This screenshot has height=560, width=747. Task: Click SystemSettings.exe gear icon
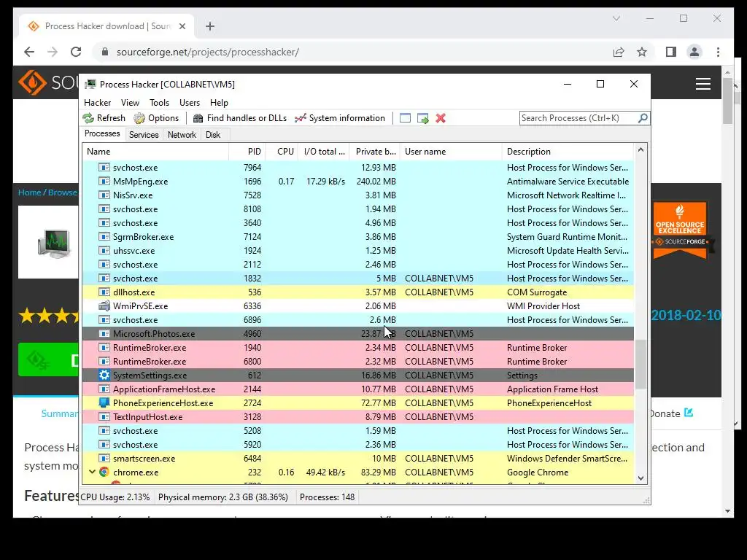(104, 376)
